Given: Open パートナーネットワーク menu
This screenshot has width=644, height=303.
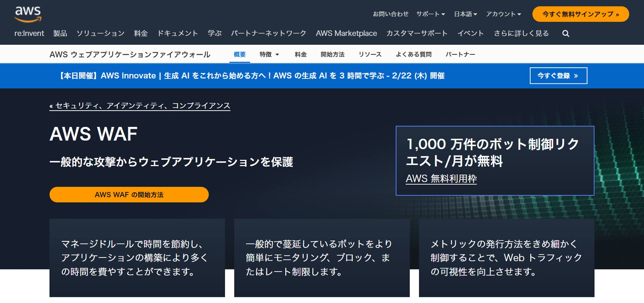Looking at the screenshot, I should (x=268, y=33).
